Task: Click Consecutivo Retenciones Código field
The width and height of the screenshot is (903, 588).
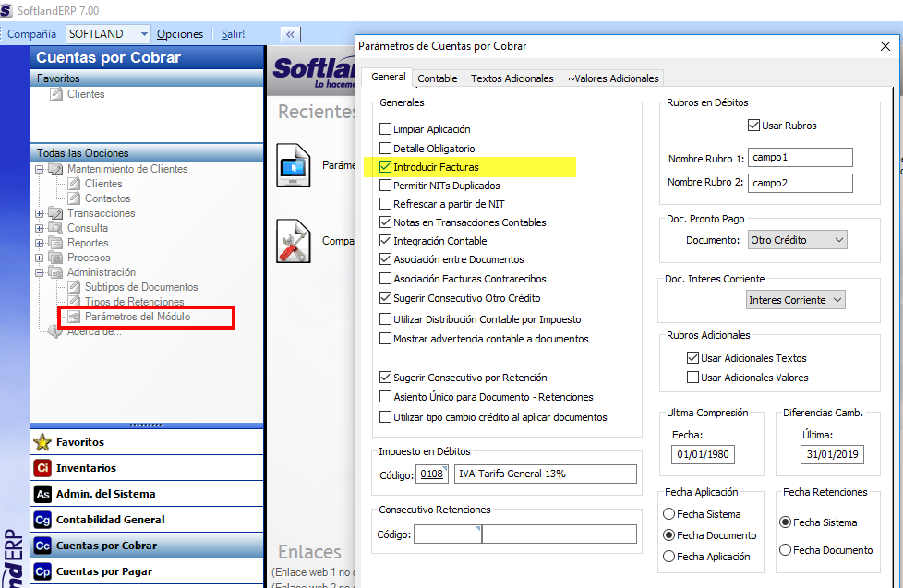Action: coord(448,534)
